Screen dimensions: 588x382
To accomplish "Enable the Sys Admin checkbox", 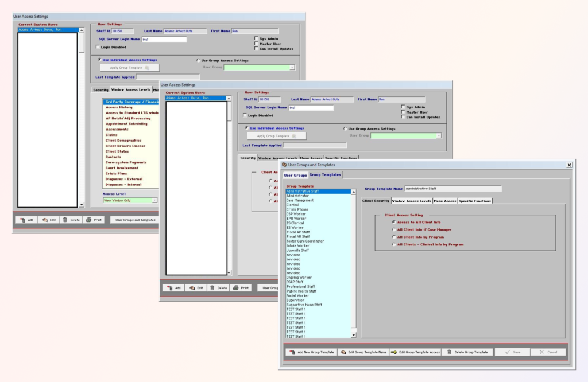I will (x=257, y=37).
